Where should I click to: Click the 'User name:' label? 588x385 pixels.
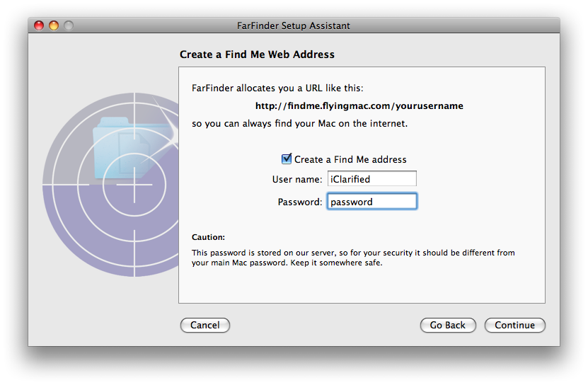click(297, 179)
